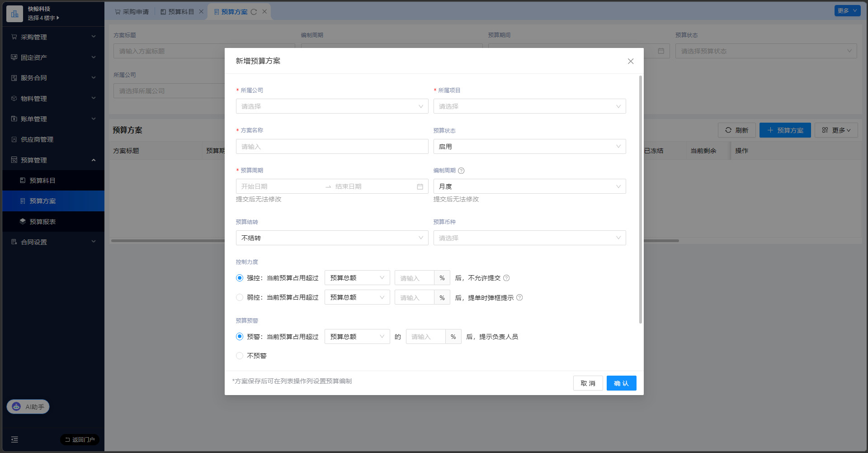Collapse the sidebar using bottom menu icon
Screen dimensions: 868x453
click(x=14, y=439)
